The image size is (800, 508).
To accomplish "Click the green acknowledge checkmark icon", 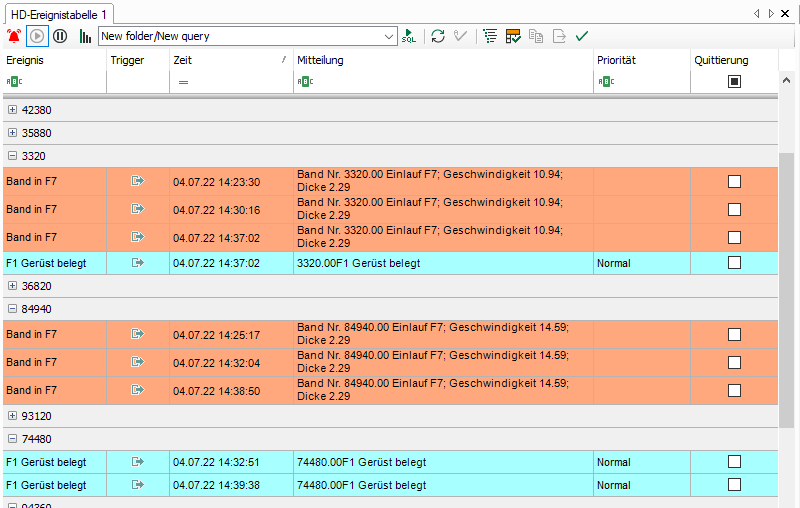I will 582,36.
